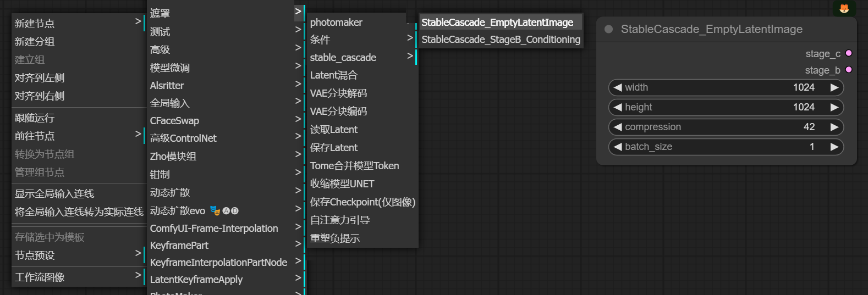Click the height value 1024
This screenshot has width=868, height=295.
click(x=804, y=107)
